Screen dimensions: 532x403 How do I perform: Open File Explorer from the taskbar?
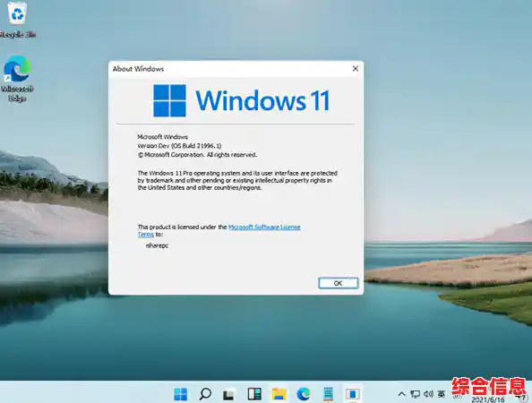pos(279,394)
